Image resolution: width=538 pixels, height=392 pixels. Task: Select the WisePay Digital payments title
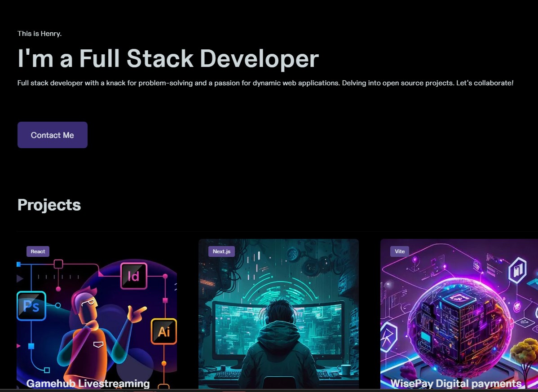456,383
